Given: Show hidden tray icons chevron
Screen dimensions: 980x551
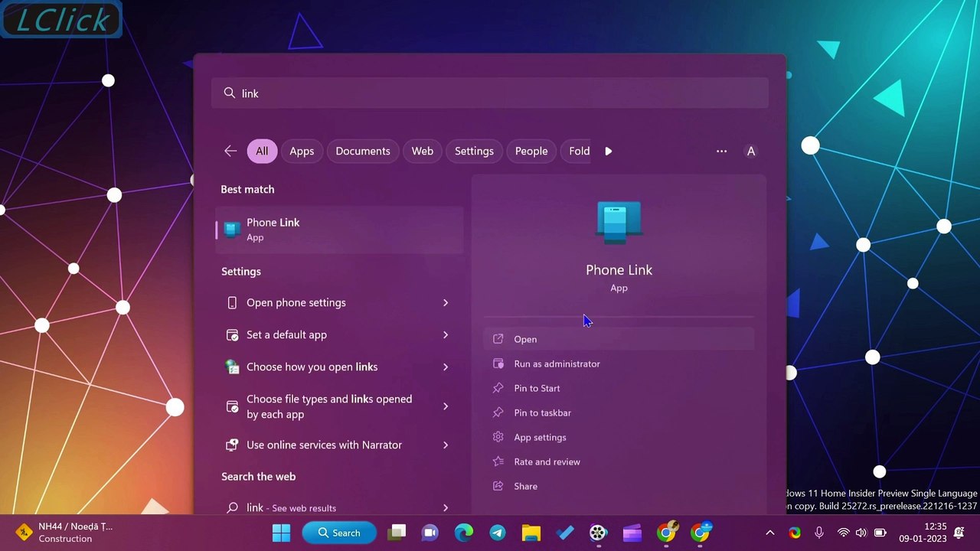Looking at the screenshot, I should click(770, 533).
